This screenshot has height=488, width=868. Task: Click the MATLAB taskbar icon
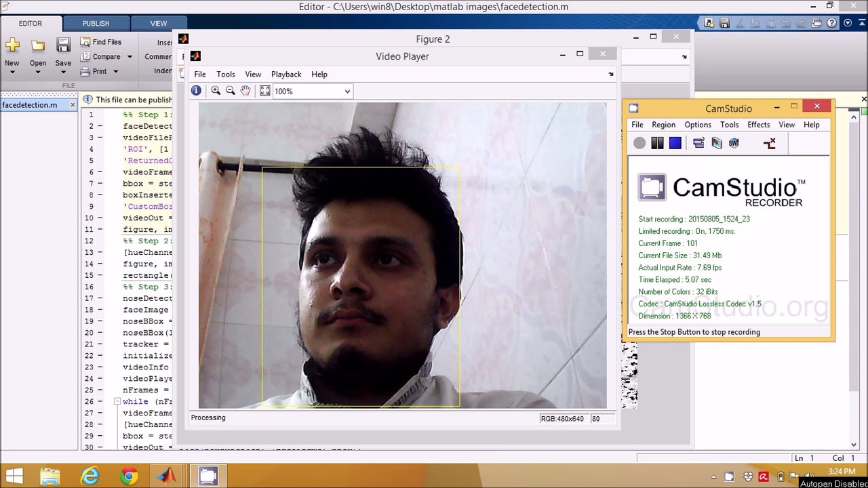pyautogui.click(x=167, y=476)
